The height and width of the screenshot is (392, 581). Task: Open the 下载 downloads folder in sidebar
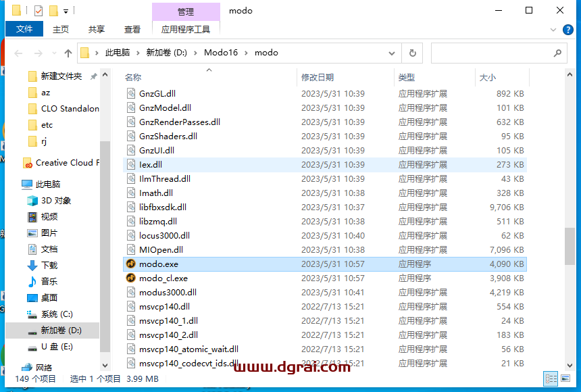click(x=43, y=265)
